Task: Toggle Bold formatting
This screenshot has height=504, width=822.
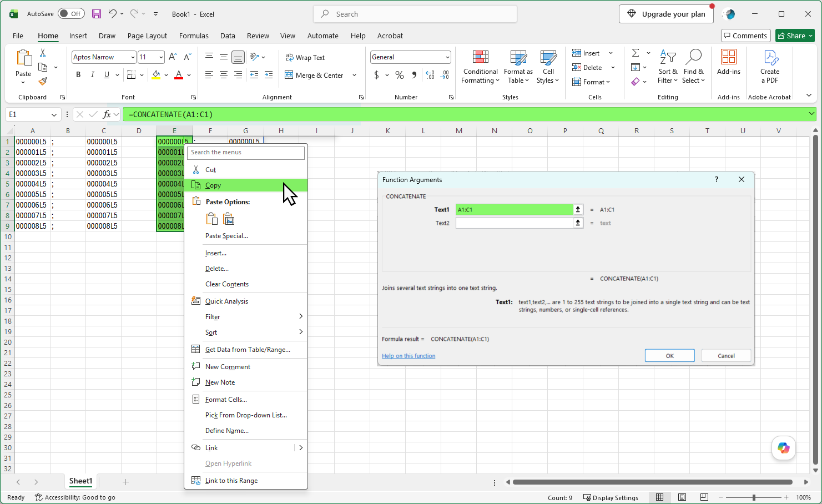Action: [x=78, y=75]
